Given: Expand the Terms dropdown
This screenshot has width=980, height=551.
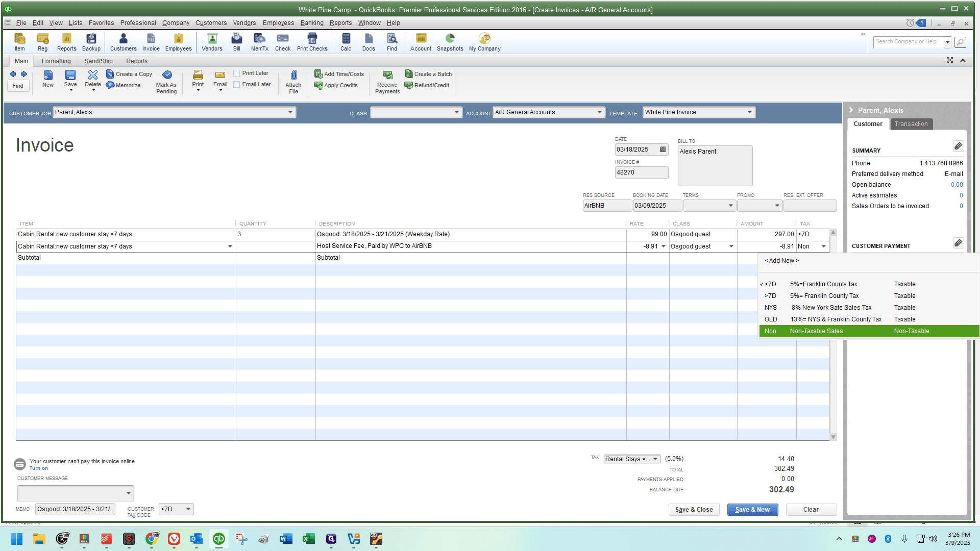Looking at the screenshot, I should coord(730,206).
